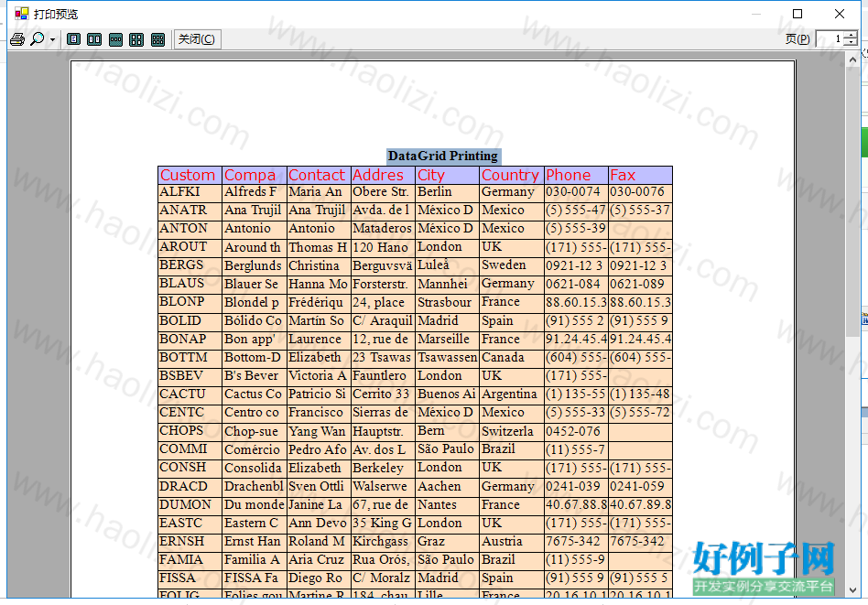Click the Luleå city cell
868x605 pixels.
(x=447, y=265)
